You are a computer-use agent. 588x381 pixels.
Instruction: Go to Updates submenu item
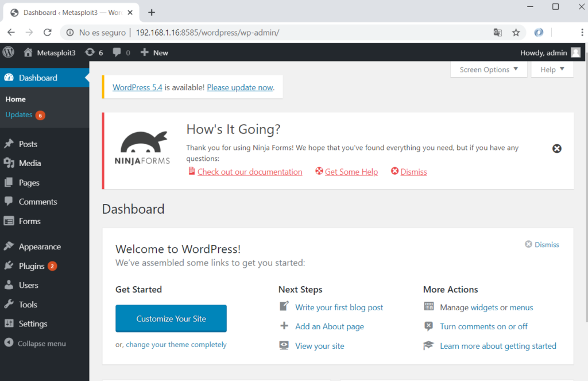[19, 115]
